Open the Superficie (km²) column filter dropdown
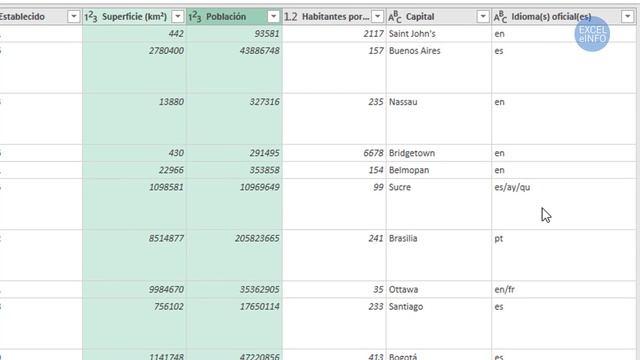The image size is (640, 360). point(178,17)
